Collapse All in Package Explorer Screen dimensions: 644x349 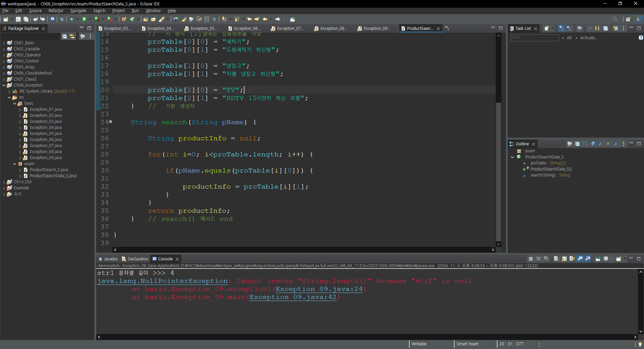(x=64, y=36)
